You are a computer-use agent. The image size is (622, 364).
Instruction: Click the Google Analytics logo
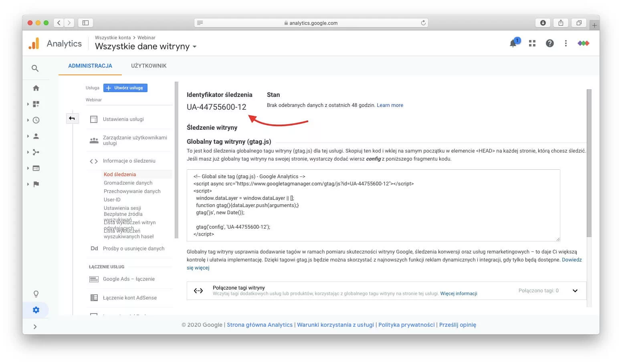pos(34,43)
